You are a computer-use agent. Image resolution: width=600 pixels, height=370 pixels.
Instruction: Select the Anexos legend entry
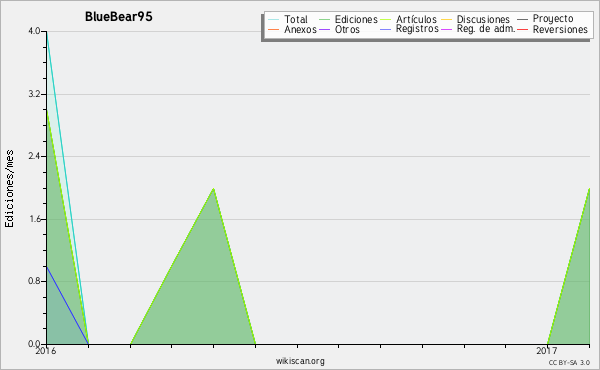(293, 29)
